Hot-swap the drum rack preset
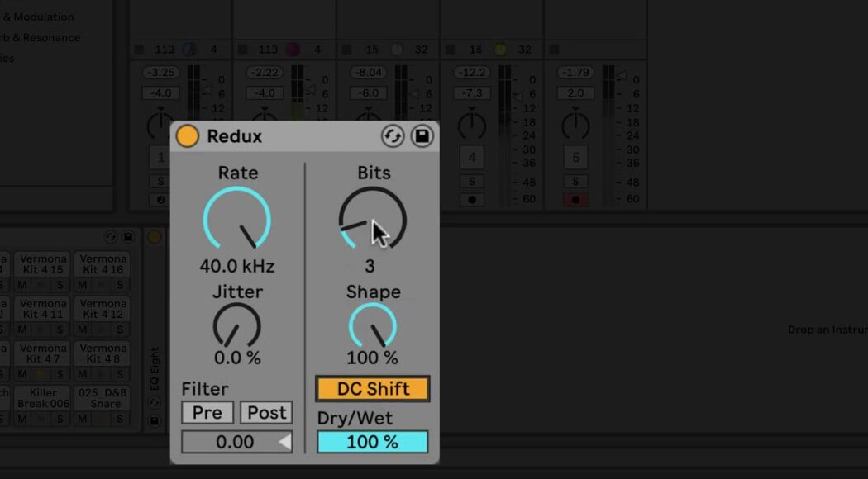The height and width of the screenshot is (479, 868). pyautogui.click(x=111, y=237)
